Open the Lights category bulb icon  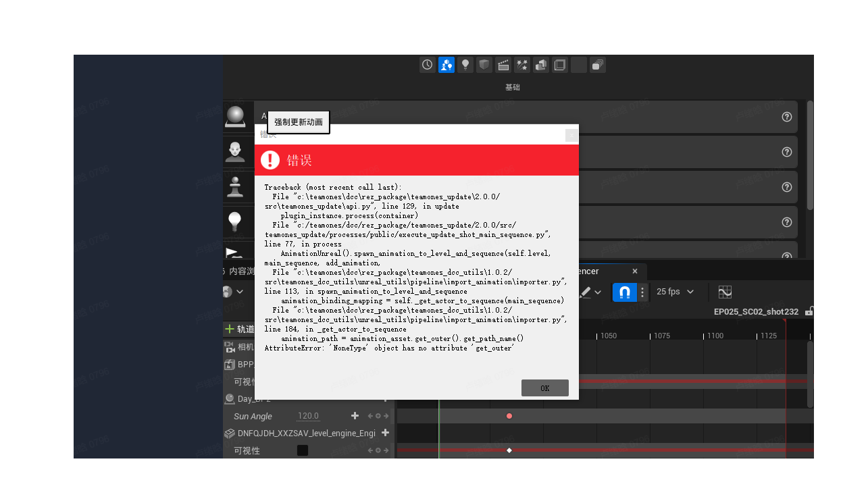(x=465, y=65)
